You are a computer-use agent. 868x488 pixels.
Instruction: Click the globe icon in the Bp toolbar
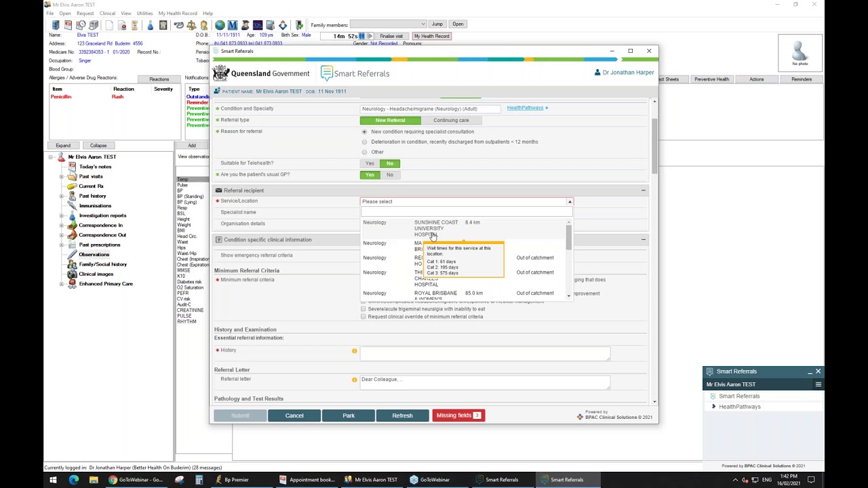220,25
